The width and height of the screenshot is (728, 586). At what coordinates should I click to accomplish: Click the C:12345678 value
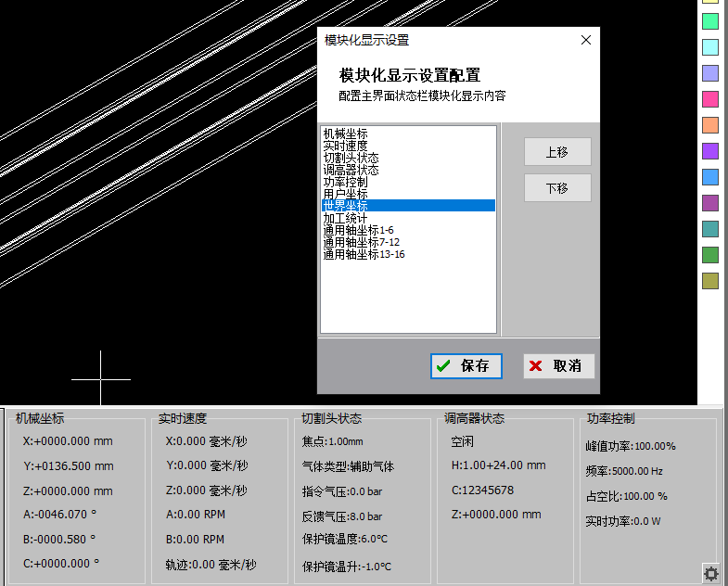coord(482,490)
